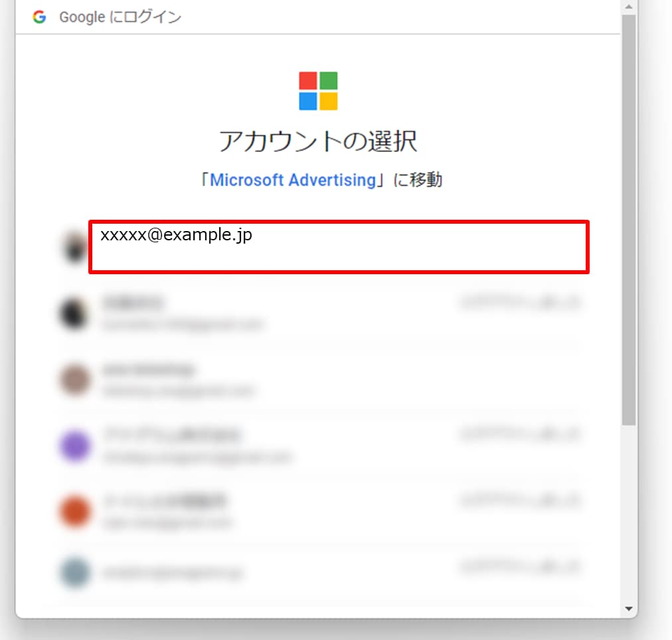672x640 pixels.
Task: Open the Microsoft Advertising link
Action: 292,180
